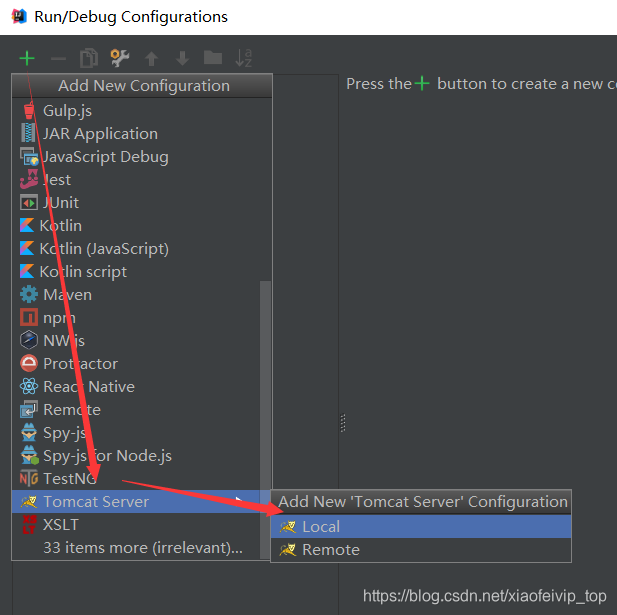This screenshot has width=617, height=615.
Task: Select Spy-js for Node.js entry
Action: (136, 456)
